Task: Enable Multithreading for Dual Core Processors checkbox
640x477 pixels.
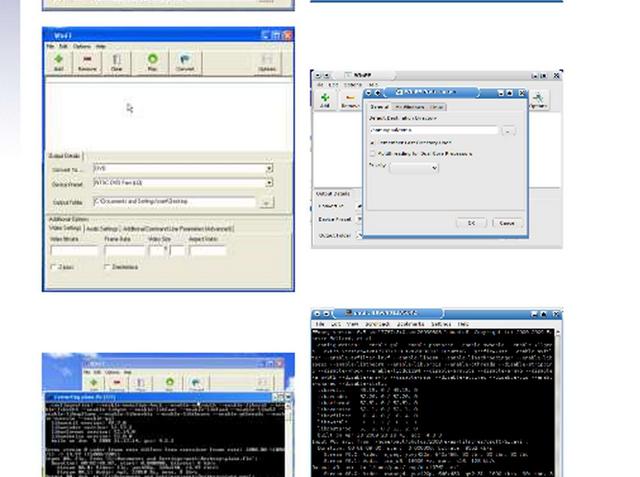Action: (x=372, y=154)
